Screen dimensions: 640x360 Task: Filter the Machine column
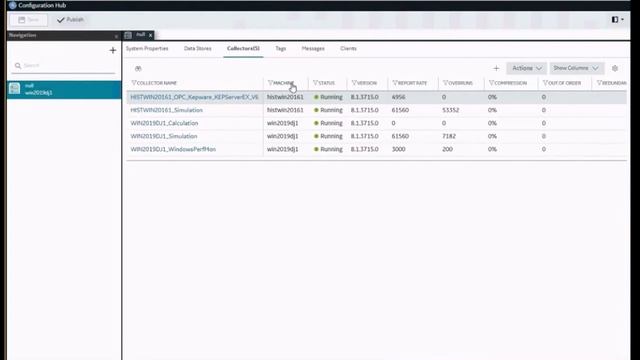[x=270, y=83]
